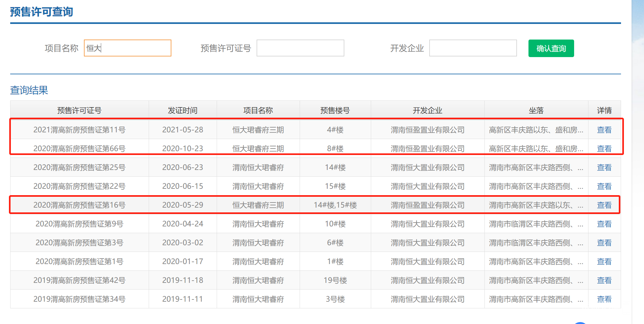
Task: Open 查看 for permit 2019第34号
Action: (x=604, y=299)
